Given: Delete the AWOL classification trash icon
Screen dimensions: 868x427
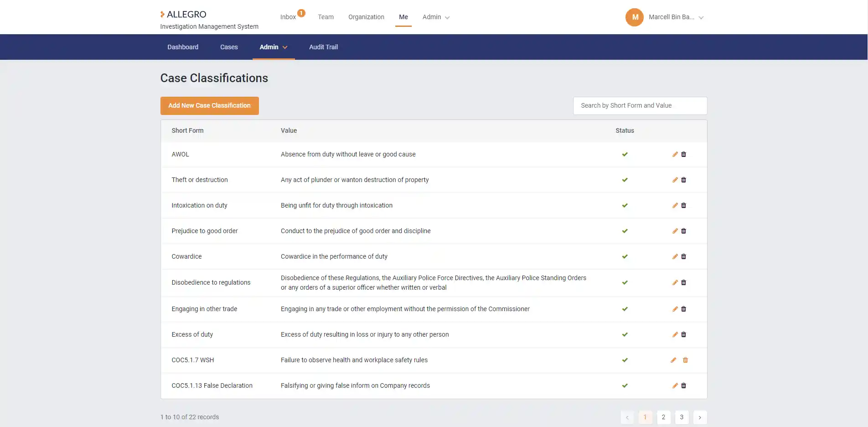Looking at the screenshot, I should [683, 154].
